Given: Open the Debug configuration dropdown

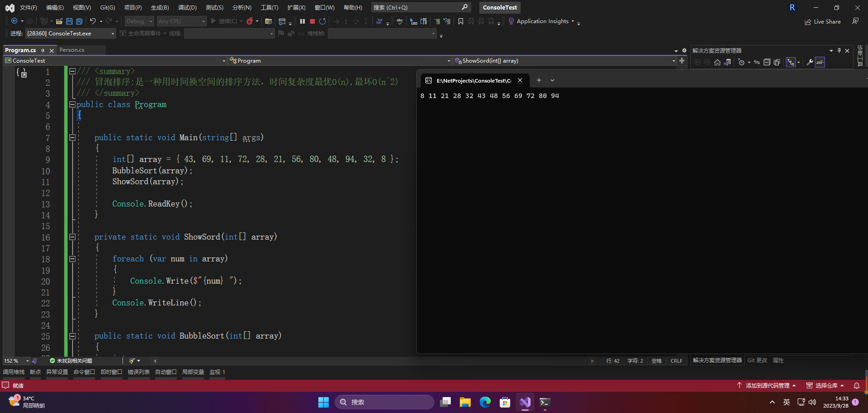Looking at the screenshot, I should click(x=139, y=21).
